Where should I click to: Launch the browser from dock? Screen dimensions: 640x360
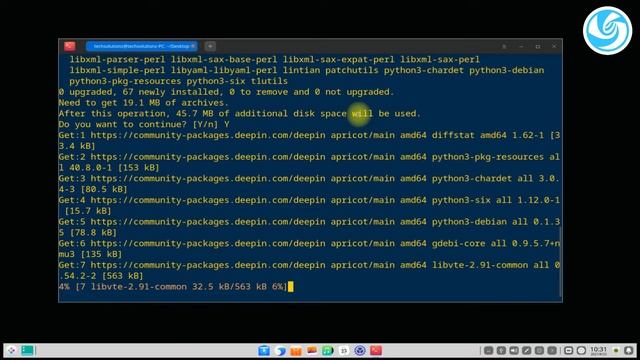pos(280,350)
